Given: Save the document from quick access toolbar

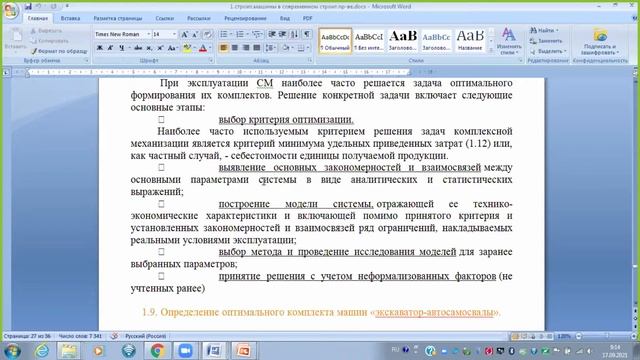Looking at the screenshot, I should click(28, 7).
